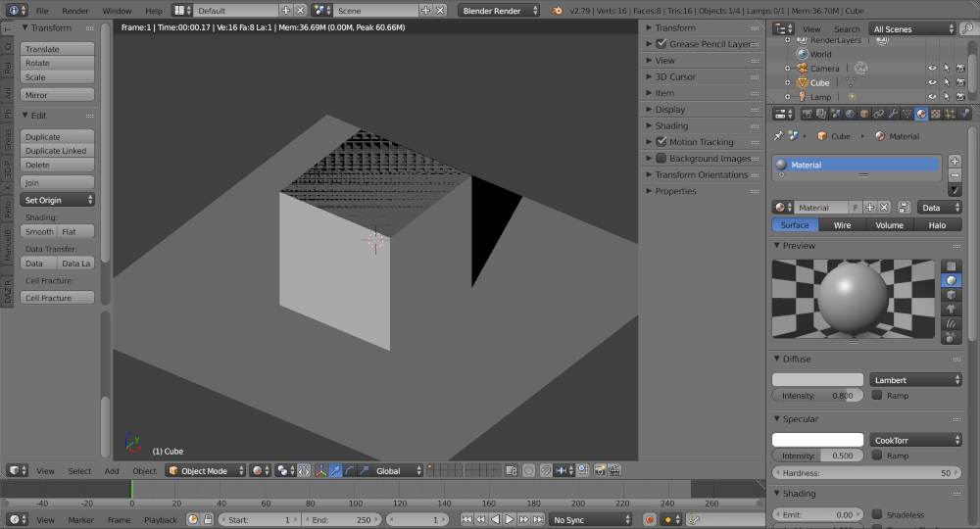Toggle Camera visibility eye in outliner

point(932,68)
